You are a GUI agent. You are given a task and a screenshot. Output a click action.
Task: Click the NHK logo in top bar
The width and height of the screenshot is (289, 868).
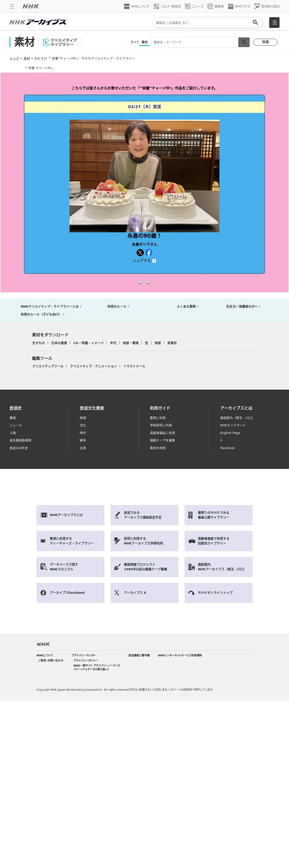point(31,6)
